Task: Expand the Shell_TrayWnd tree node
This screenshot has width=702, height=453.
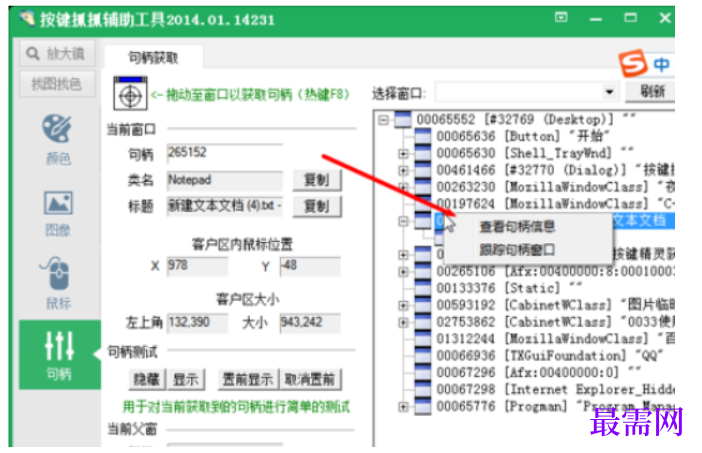Action: [x=403, y=154]
